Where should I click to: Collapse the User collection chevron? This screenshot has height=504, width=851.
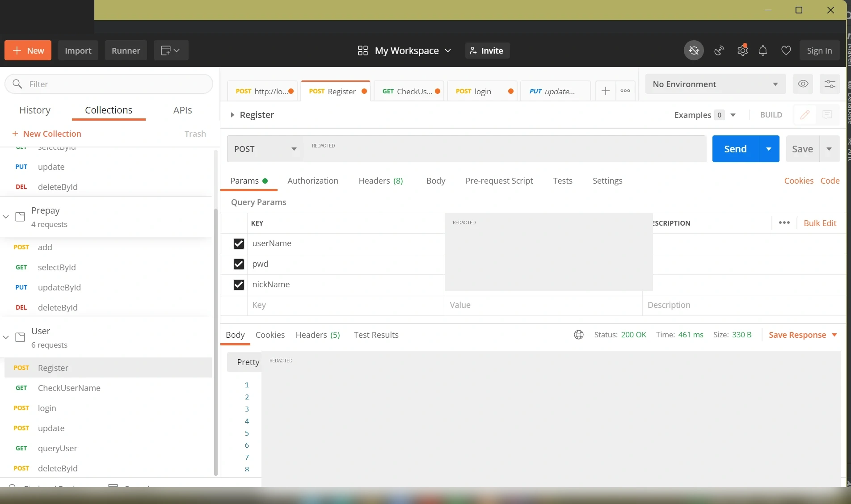coord(6,337)
